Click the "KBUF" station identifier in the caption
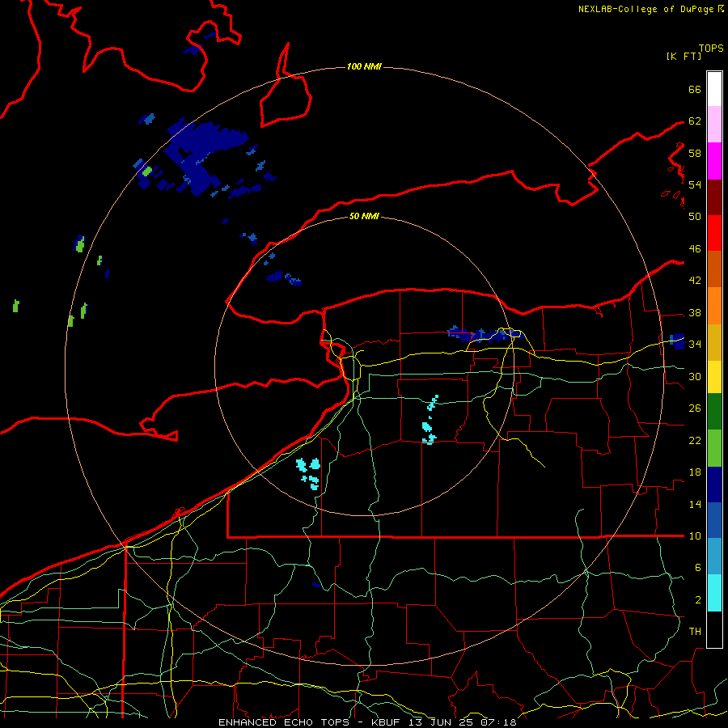728x728 pixels. (387, 722)
